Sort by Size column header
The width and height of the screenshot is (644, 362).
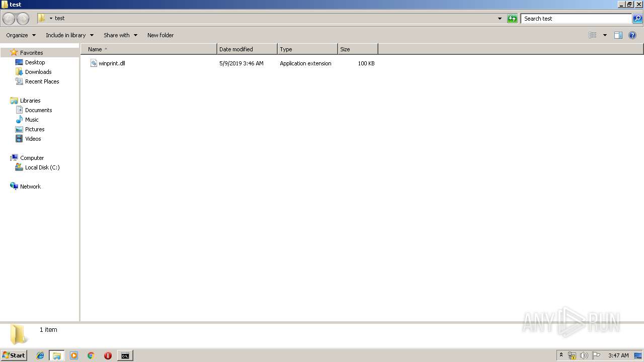358,49
